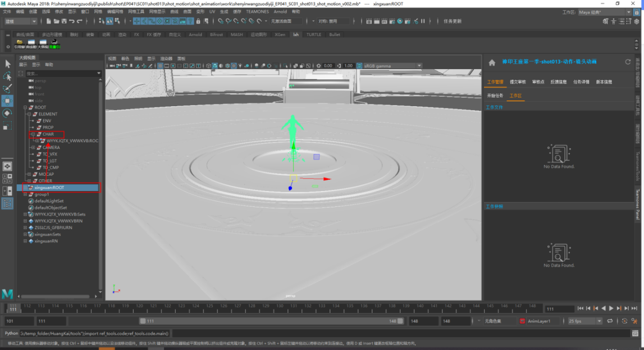644x350 pixels.
Task: Open the 提交审核 tab
Action: [517, 82]
